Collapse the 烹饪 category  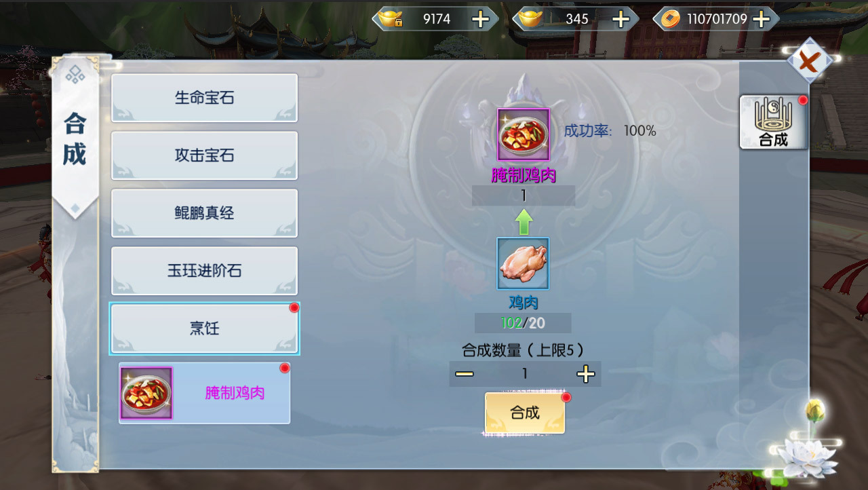coord(204,328)
